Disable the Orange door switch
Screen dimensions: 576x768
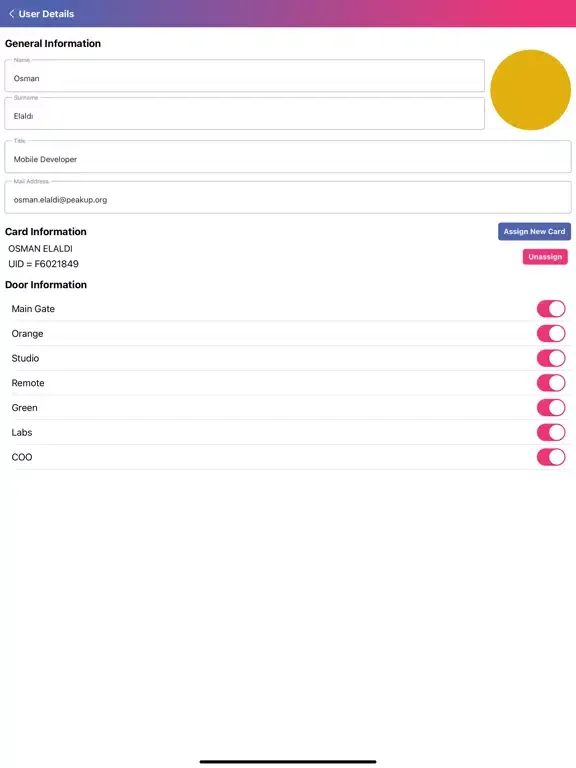point(551,334)
